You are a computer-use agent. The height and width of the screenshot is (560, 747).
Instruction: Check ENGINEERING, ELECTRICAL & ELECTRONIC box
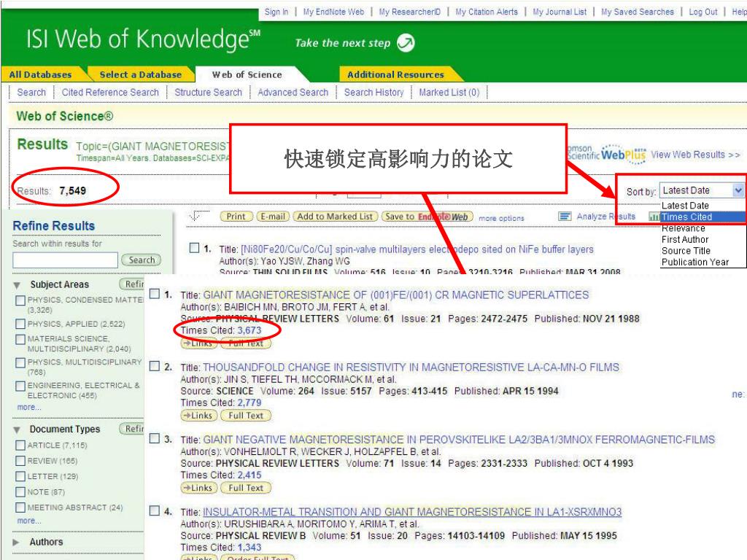(x=20, y=386)
